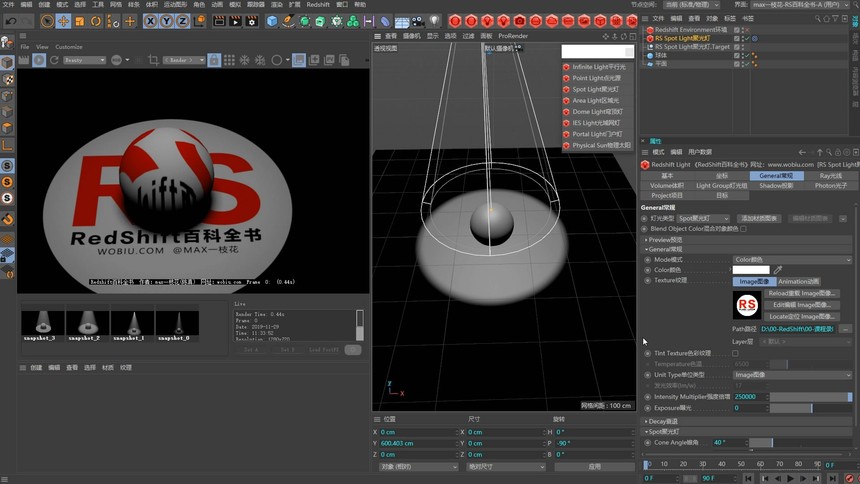The width and height of the screenshot is (860, 484).
Task: Start the Redshift RenderView play button
Action: (x=39, y=60)
